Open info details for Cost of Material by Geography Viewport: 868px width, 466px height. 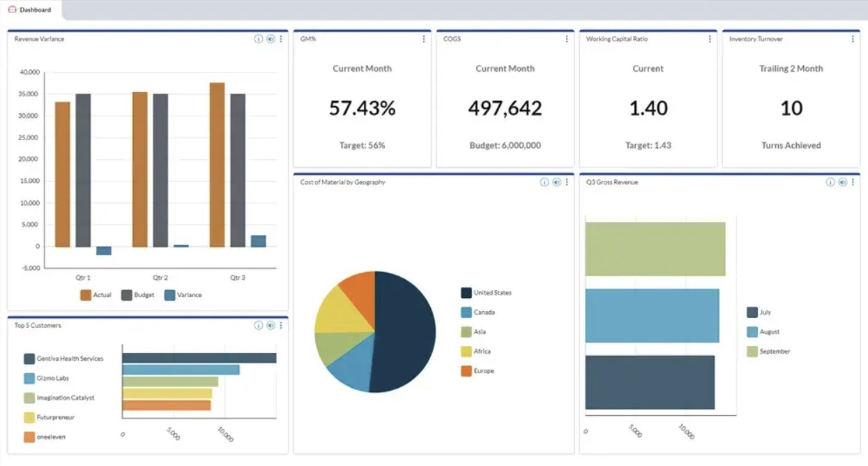(x=545, y=182)
